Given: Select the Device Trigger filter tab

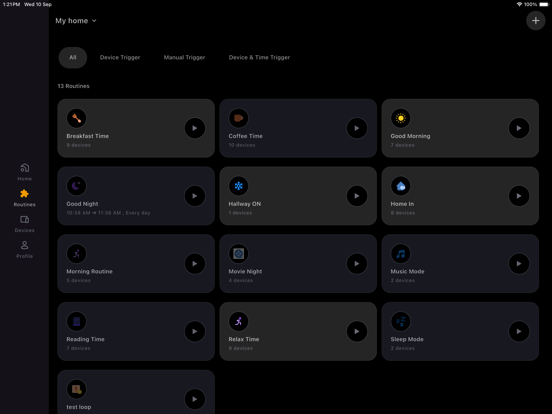Looking at the screenshot, I should [120, 57].
